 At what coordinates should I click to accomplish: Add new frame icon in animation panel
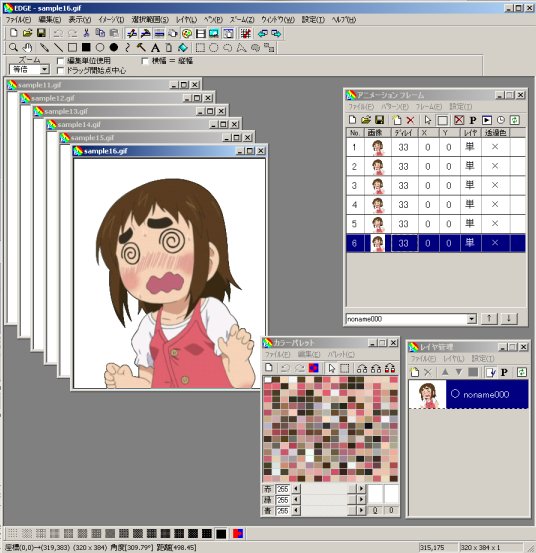(x=397, y=120)
